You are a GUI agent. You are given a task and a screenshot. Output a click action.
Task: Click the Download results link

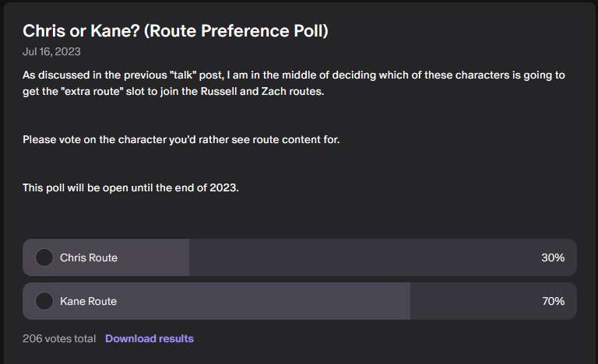click(149, 338)
